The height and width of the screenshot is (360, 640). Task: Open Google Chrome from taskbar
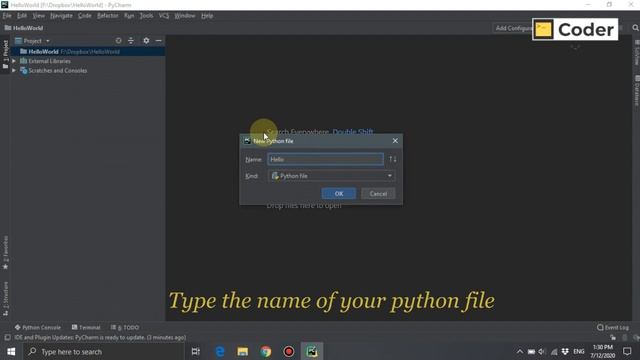pyautogui.click(x=266, y=351)
